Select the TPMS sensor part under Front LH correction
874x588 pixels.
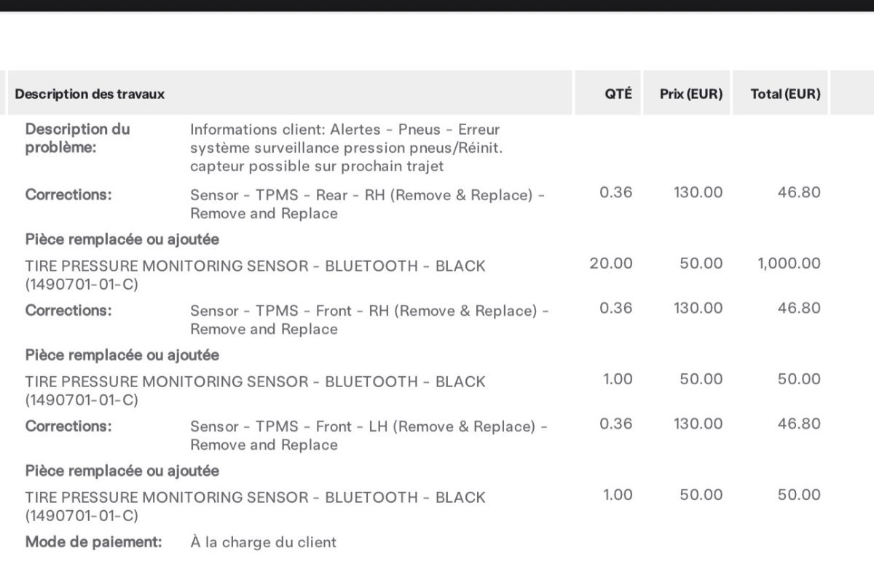(255, 506)
